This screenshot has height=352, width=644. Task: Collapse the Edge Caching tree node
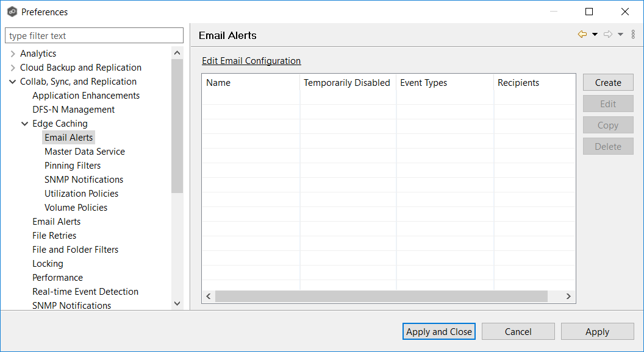(x=25, y=124)
